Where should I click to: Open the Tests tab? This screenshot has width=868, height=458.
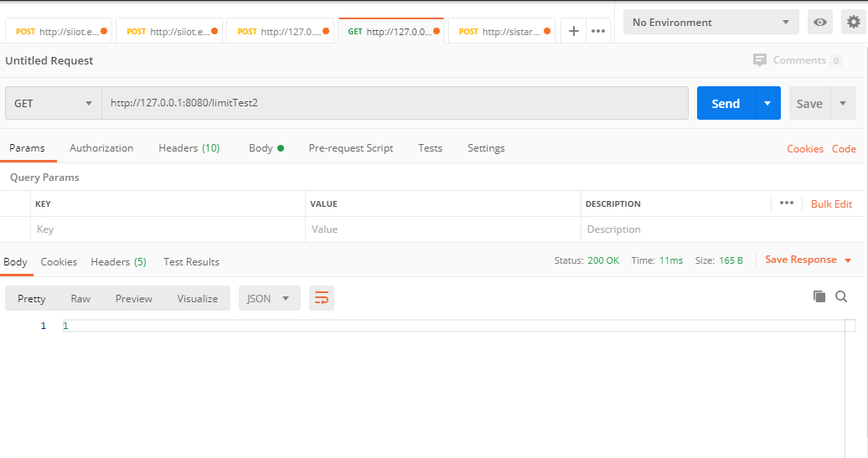click(430, 148)
